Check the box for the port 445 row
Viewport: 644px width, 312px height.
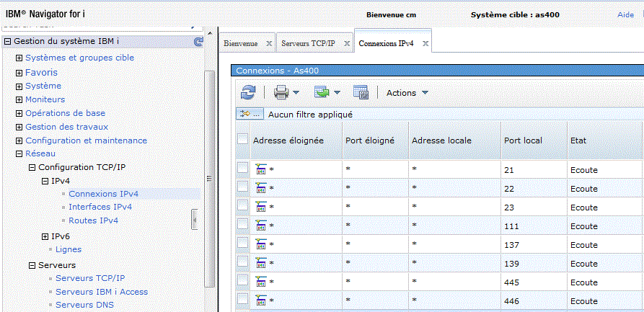[243, 280]
